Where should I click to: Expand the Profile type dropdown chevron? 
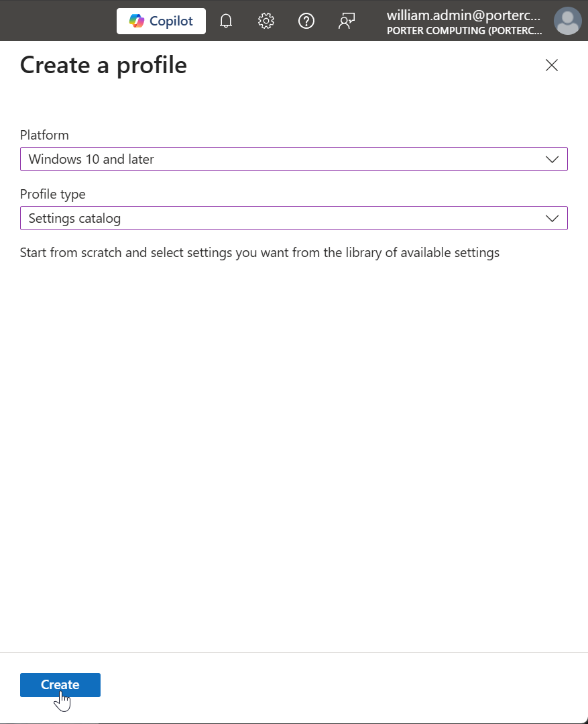tap(552, 219)
